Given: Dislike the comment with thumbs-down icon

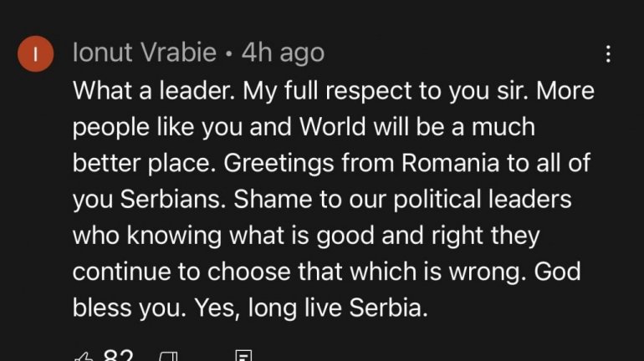Looking at the screenshot, I should 169,358.
